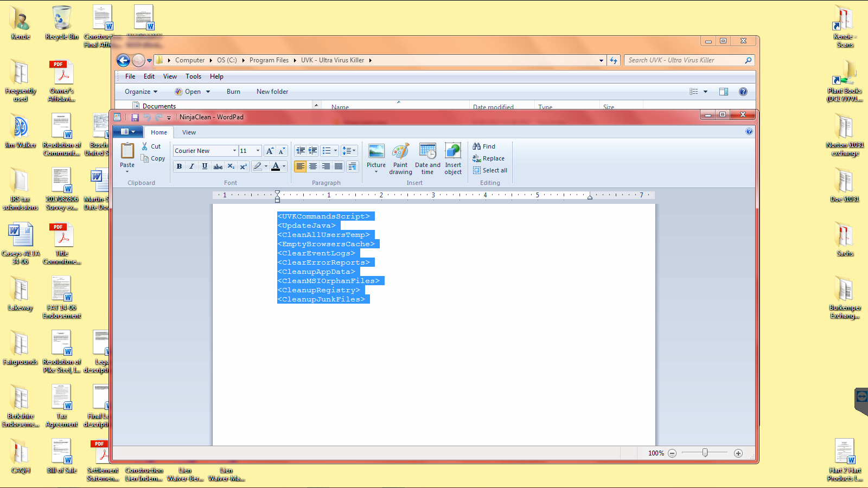Undo using the quick access toolbar

tap(147, 117)
